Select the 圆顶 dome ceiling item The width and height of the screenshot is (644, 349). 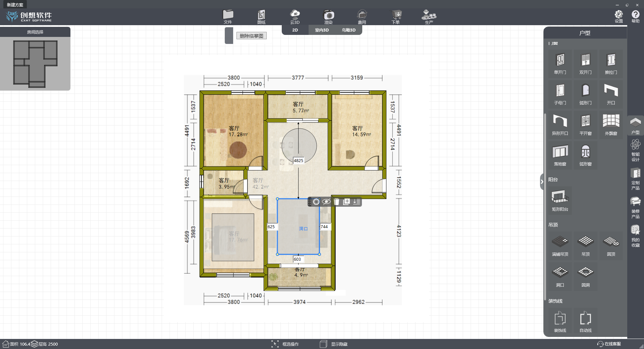click(611, 246)
